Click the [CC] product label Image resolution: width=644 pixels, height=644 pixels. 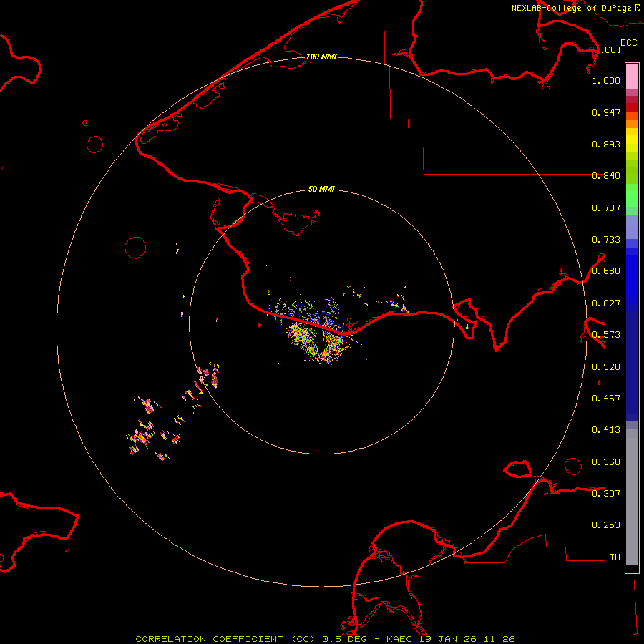610,49
